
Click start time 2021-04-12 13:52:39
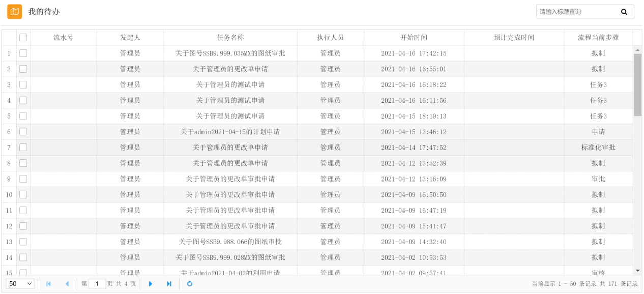414,163
